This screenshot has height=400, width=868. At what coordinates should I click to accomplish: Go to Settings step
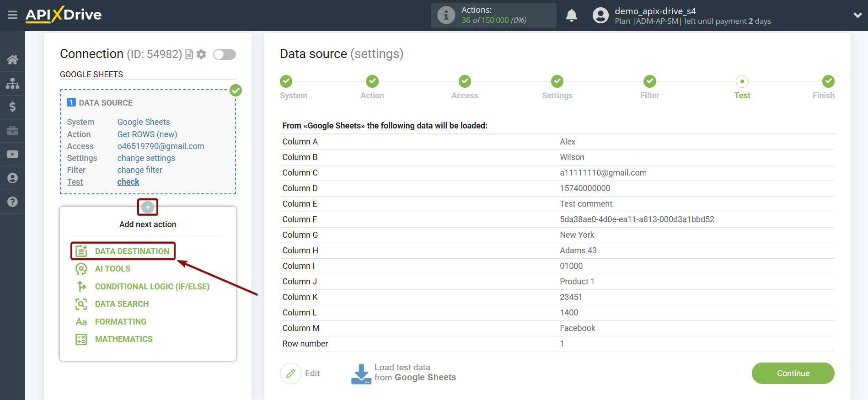pos(557,81)
